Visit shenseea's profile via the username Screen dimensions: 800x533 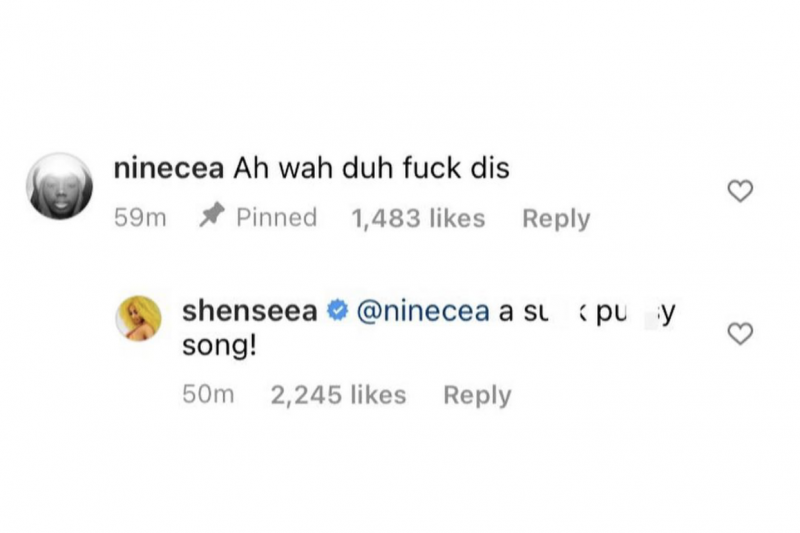tap(250, 312)
